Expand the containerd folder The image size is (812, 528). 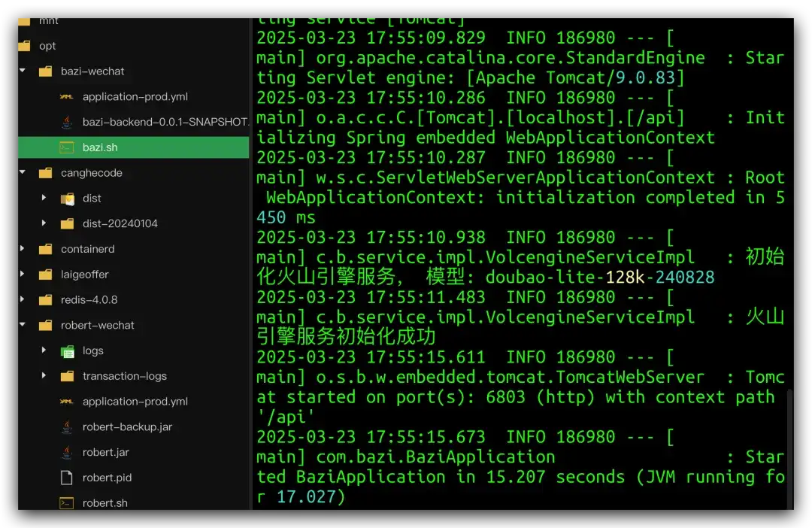[23, 249]
